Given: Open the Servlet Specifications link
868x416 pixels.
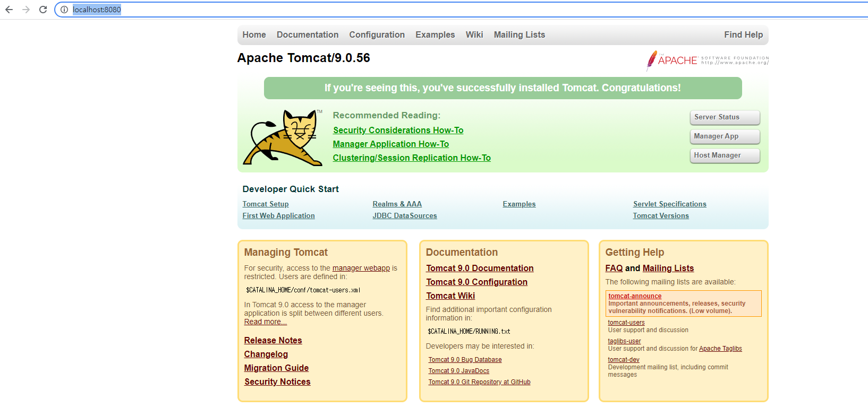Looking at the screenshot, I should [x=669, y=204].
